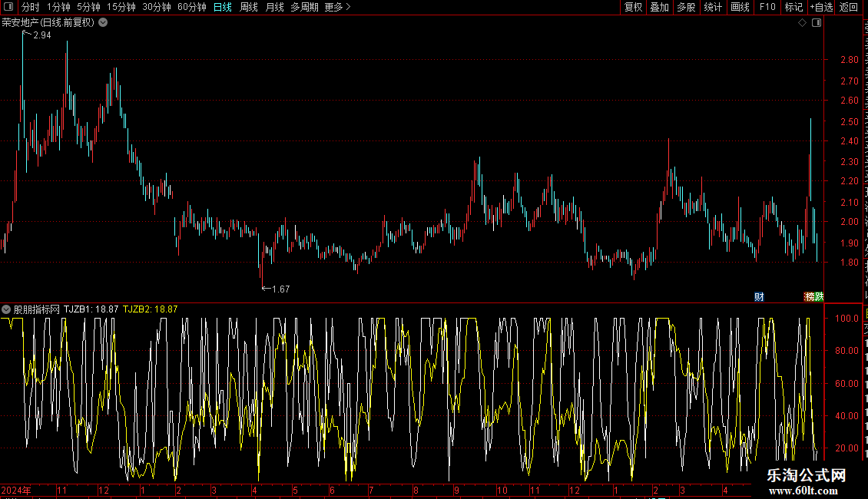Open the 多股 multi-stock view

click(x=687, y=7)
